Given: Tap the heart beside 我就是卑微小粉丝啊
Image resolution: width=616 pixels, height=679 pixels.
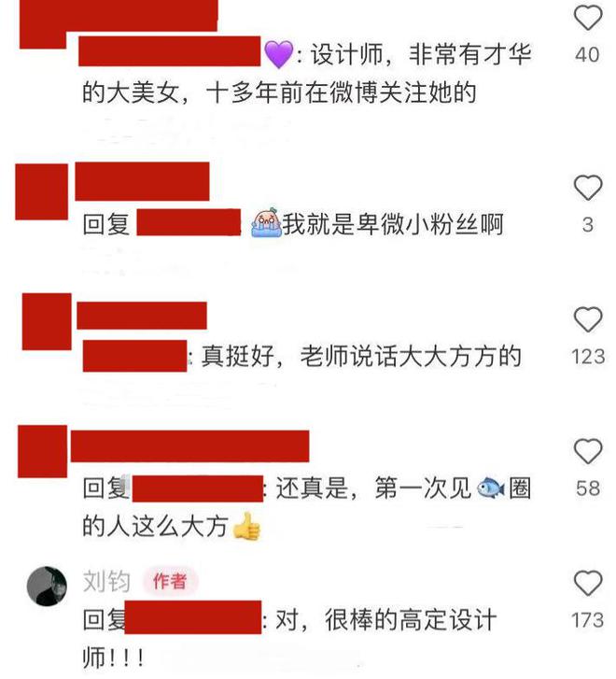Looking at the screenshot, I should 588,187.
